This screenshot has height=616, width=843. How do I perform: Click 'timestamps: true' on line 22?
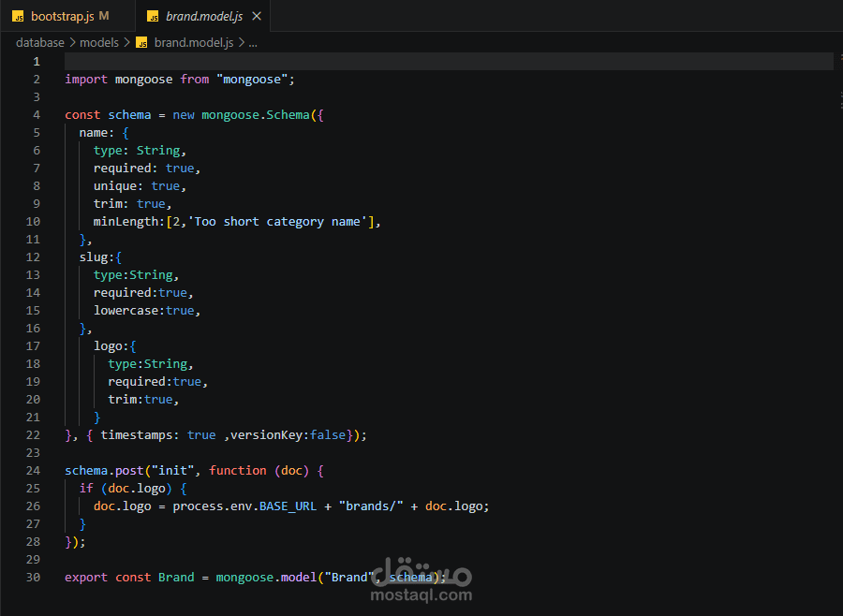click(x=158, y=434)
